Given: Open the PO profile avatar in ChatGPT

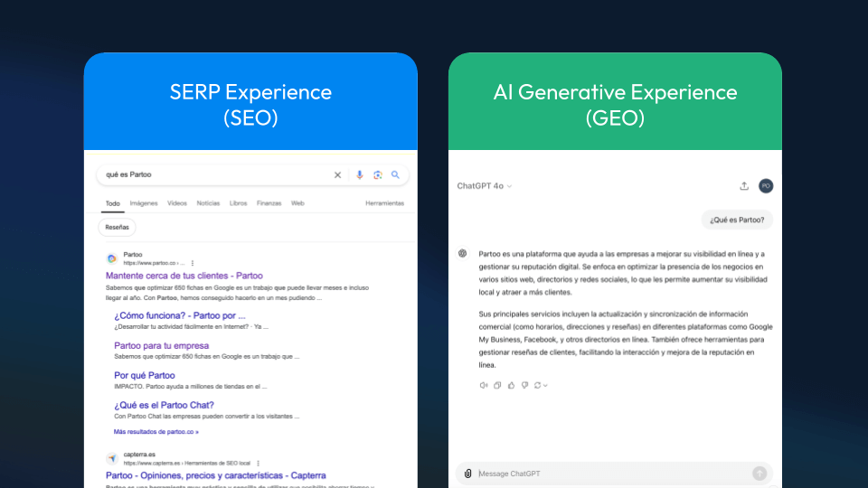Looking at the screenshot, I should click(x=766, y=186).
